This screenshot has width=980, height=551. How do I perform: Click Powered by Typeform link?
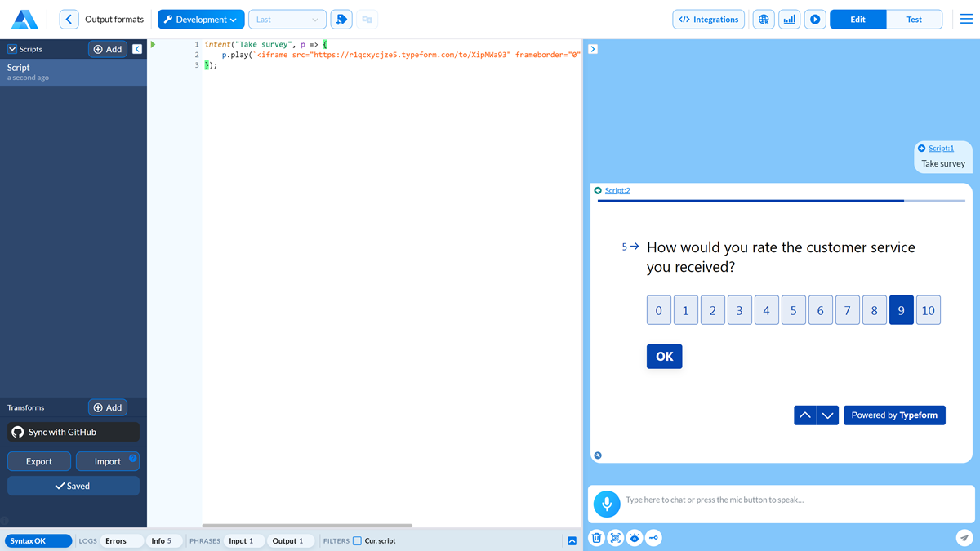click(x=894, y=415)
